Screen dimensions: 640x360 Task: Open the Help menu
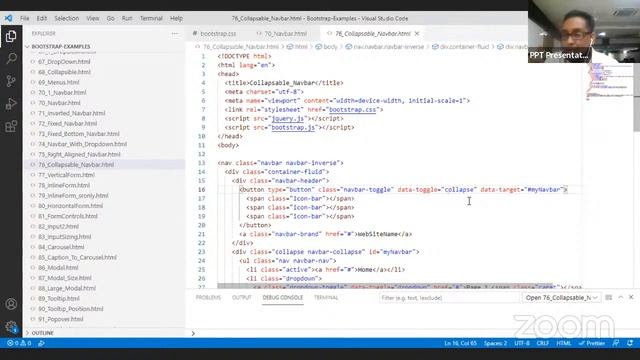click(176, 18)
